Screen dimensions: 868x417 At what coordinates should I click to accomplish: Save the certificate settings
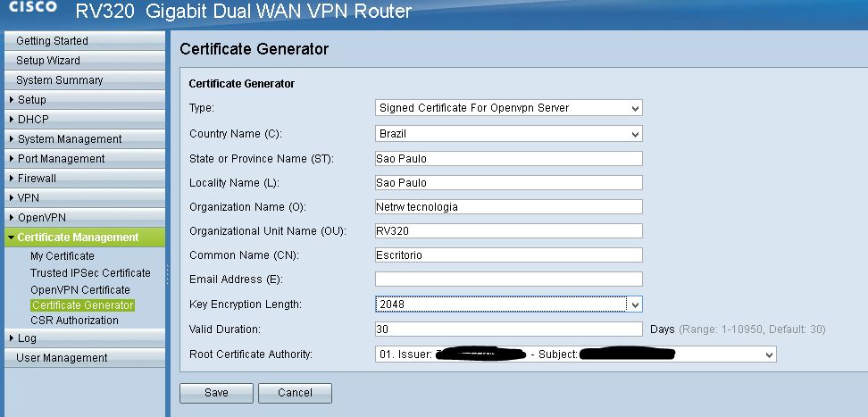[216, 393]
